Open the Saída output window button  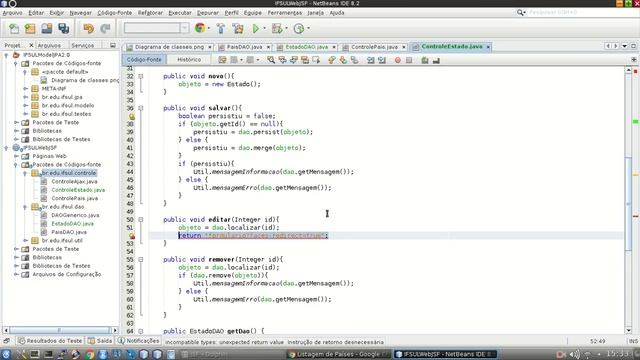coord(100,340)
